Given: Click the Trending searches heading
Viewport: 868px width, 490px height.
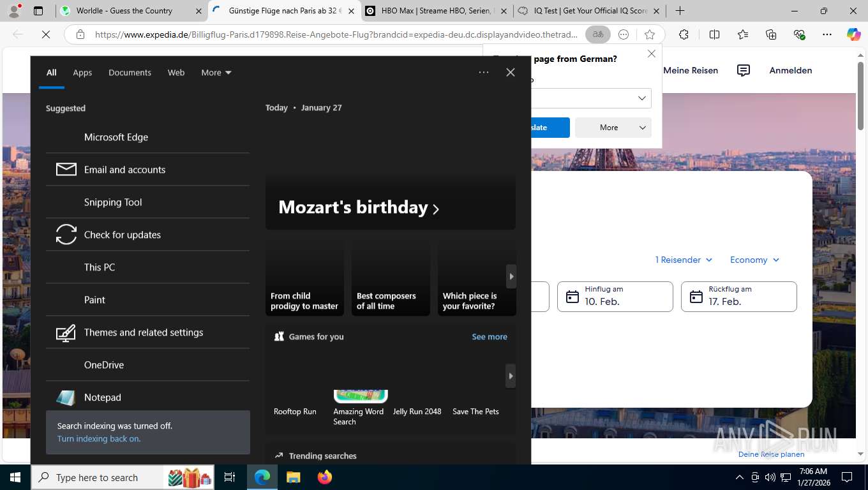Looking at the screenshot, I should [x=323, y=456].
